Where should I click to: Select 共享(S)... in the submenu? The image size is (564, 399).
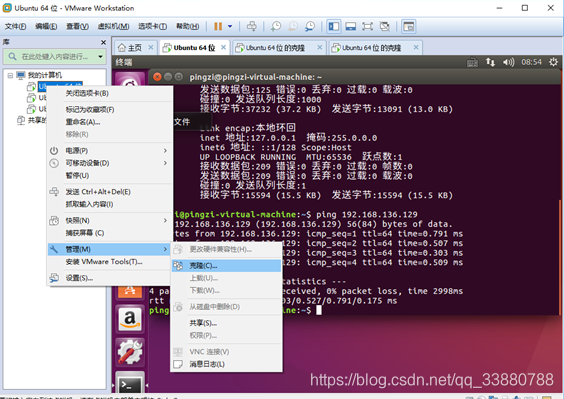coord(226,323)
